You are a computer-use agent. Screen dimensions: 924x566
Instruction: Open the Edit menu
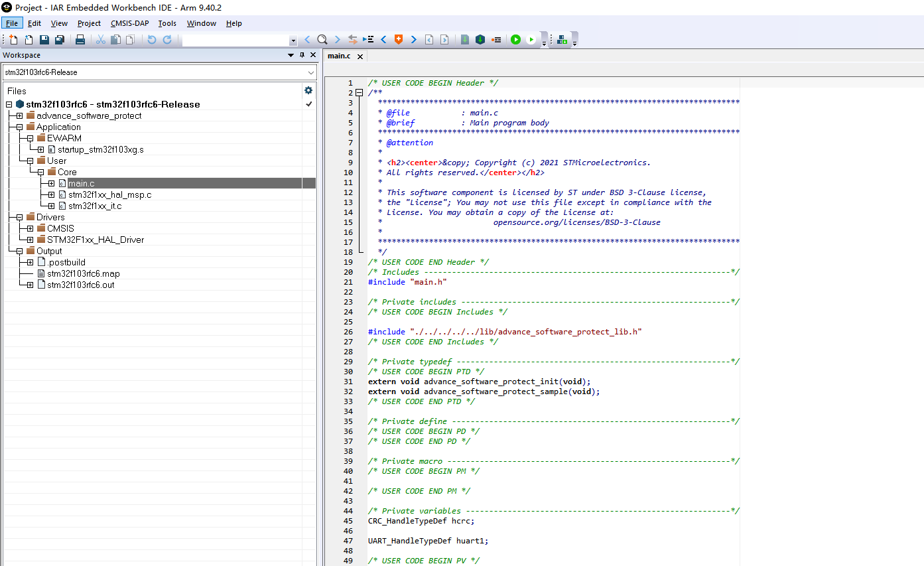point(34,23)
